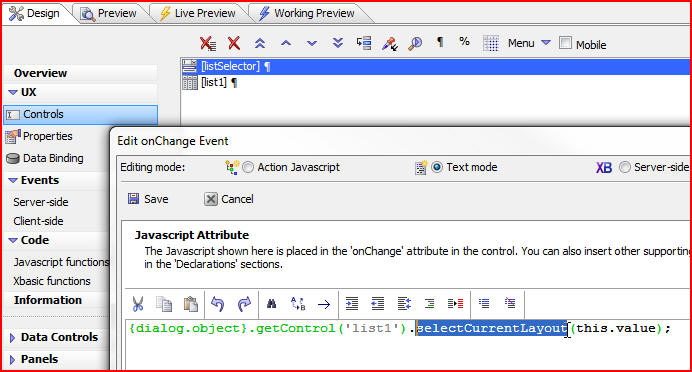Select the [listSelector] control row
Screen dimensions: 692x372
436,66
